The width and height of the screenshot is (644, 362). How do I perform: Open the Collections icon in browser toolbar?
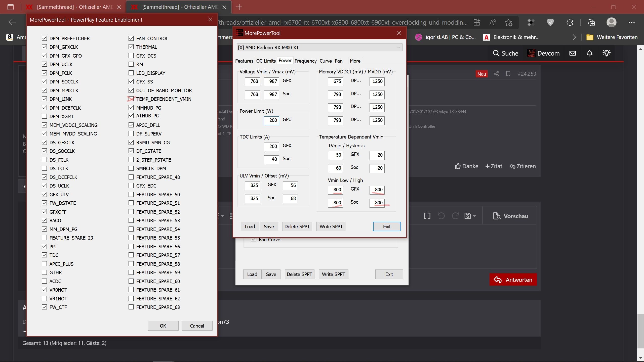click(591, 22)
